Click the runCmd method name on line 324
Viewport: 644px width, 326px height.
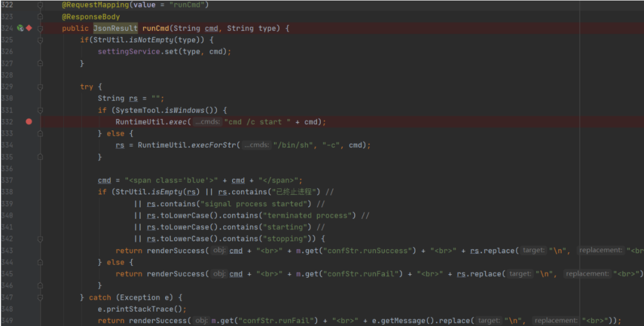(156, 29)
